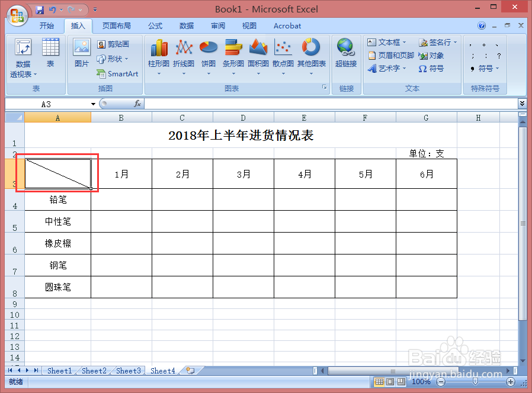Click the Redo arrow icon
The width and height of the screenshot is (532, 393).
(71, 10)
